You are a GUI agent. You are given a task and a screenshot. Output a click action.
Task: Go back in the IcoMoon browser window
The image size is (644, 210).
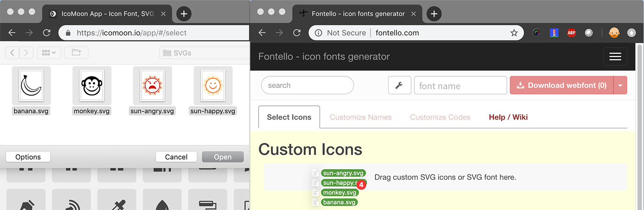click(12, 33)
